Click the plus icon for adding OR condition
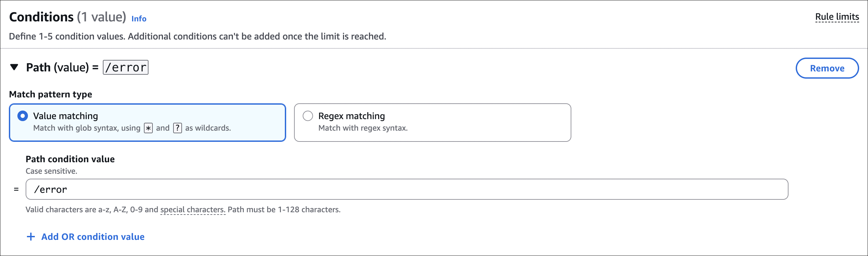Viewport: 868px width, 256px height. tap(31, 237)
